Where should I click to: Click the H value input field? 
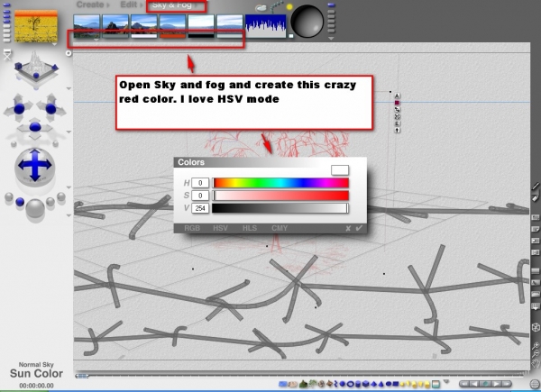200,183
